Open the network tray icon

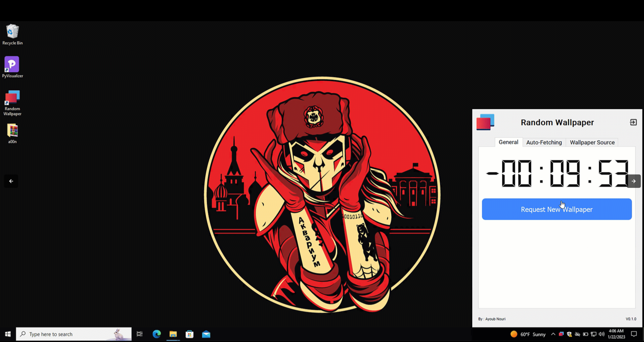tap(593, 334)
